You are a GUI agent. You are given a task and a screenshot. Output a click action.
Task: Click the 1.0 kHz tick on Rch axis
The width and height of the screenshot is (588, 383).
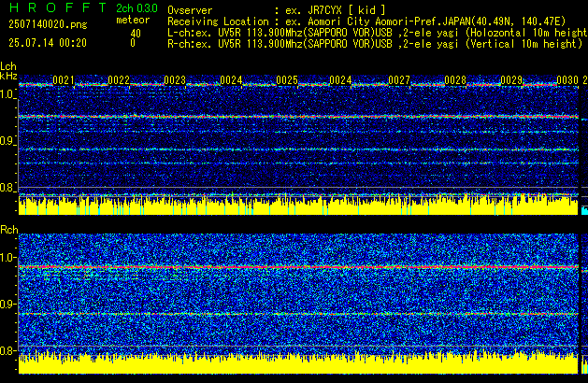point(8,258)
